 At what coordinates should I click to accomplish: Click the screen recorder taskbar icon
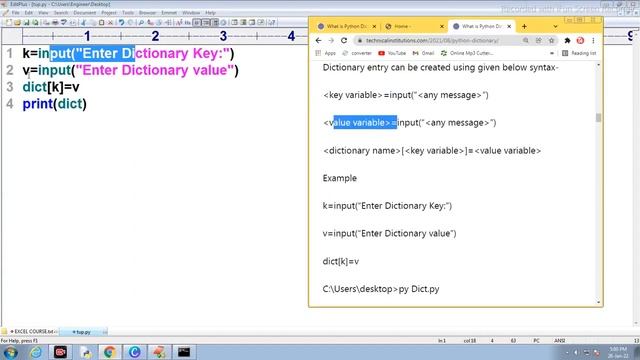(60, 352)
